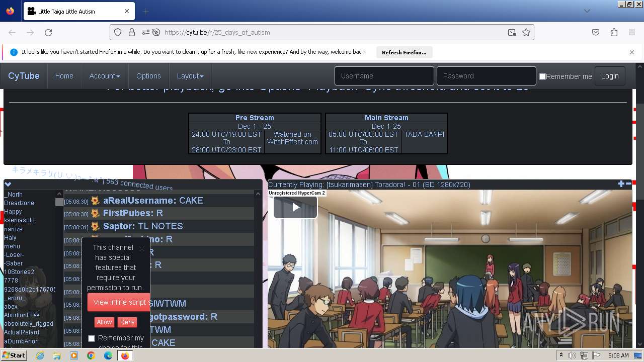List all tabs with the chevron
The image size is (644, 362).
[587, 11]
